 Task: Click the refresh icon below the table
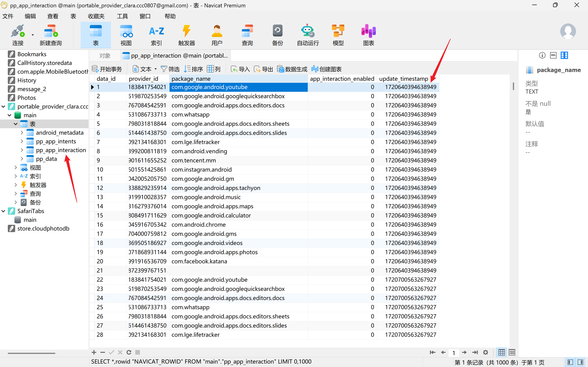[129, 352]
